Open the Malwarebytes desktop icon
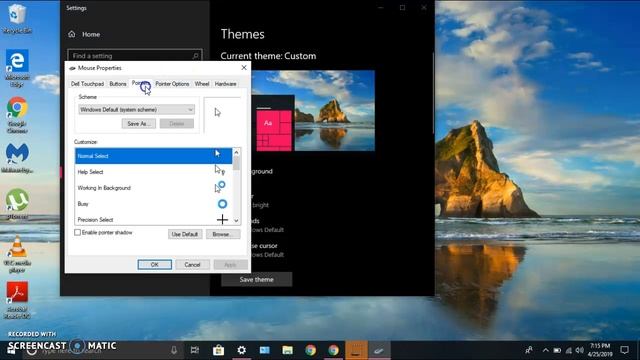This screenshot has height=360, width=640. tap(17, 158)
